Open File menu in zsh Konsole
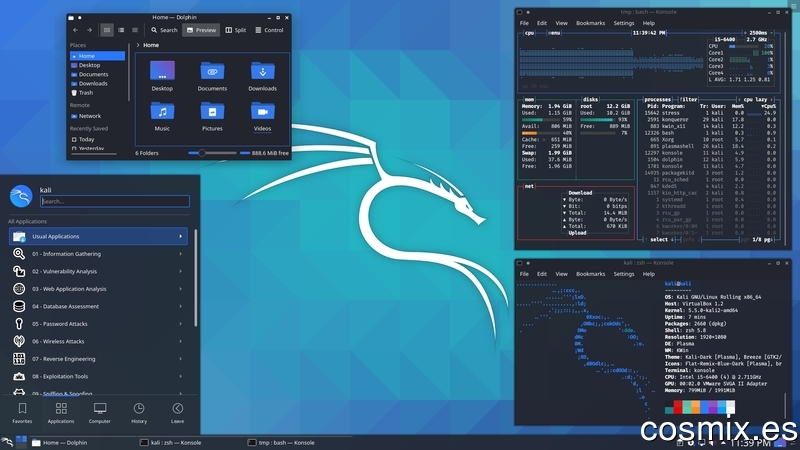Viewport: 800px width, 450px height. click(x=524, y=274)
